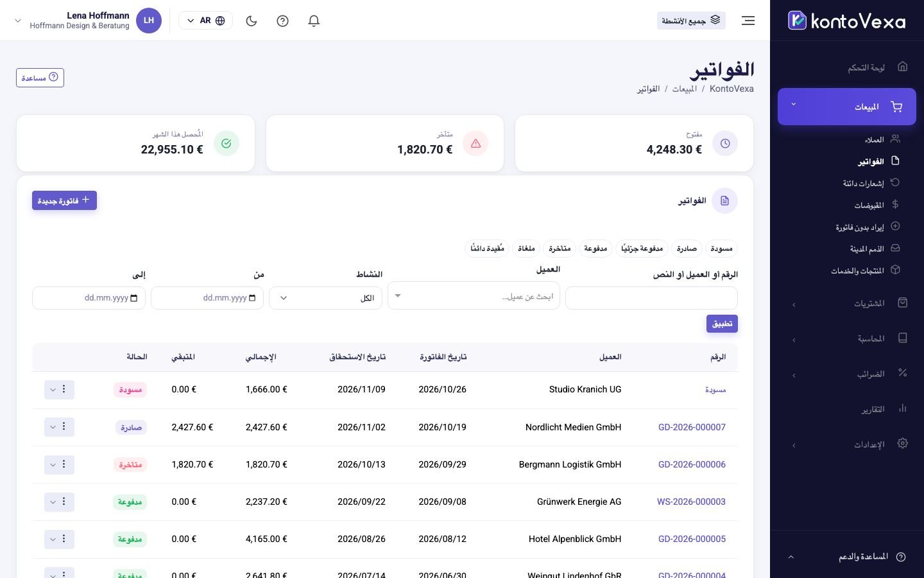Click the مساعدة help button
The width and height of the screenshot is (924, 578).
(x=40, y=78)
